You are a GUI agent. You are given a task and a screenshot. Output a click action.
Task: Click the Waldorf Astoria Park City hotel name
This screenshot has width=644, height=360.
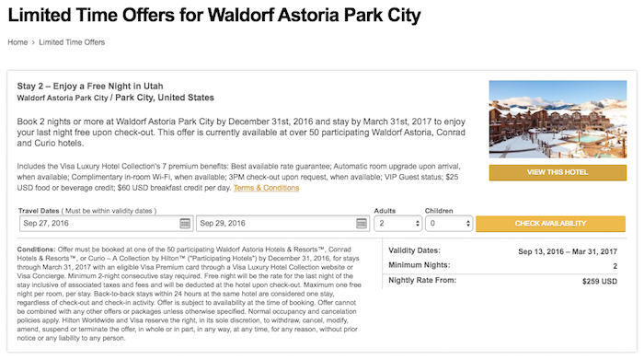click(63, 98)
